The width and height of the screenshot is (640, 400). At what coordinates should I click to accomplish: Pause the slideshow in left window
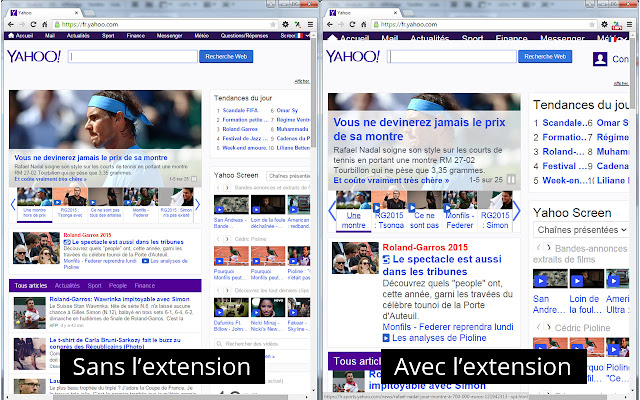coord(194,179)
